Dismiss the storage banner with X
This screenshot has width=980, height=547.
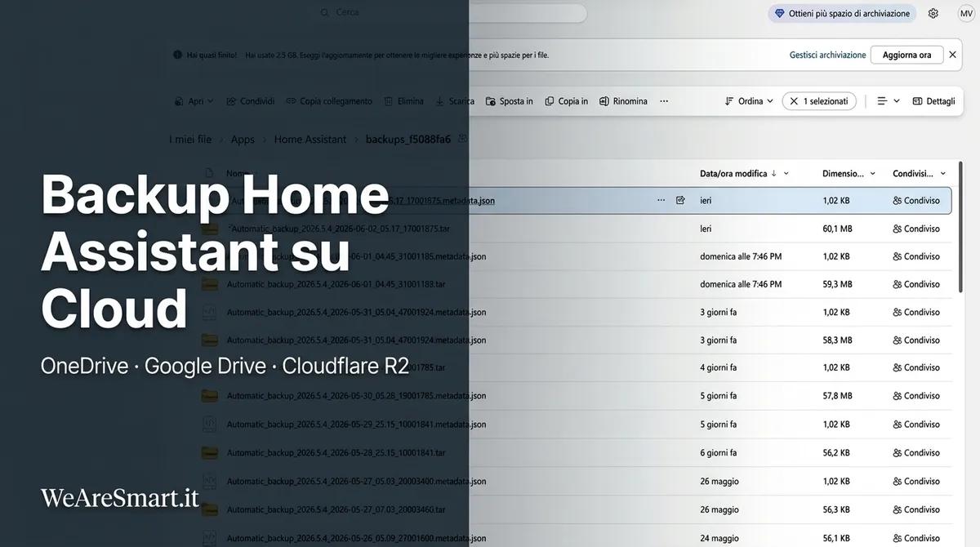(x=952, y=55)
